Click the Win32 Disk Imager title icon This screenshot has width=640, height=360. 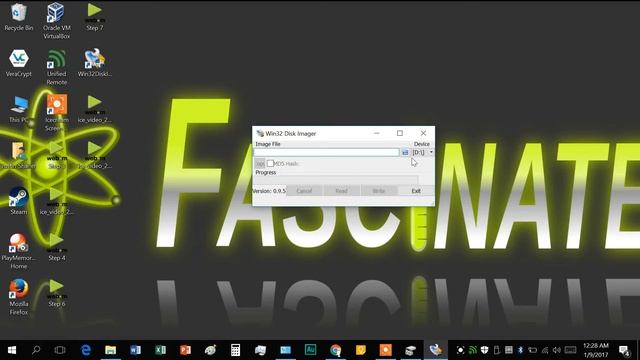260,133
